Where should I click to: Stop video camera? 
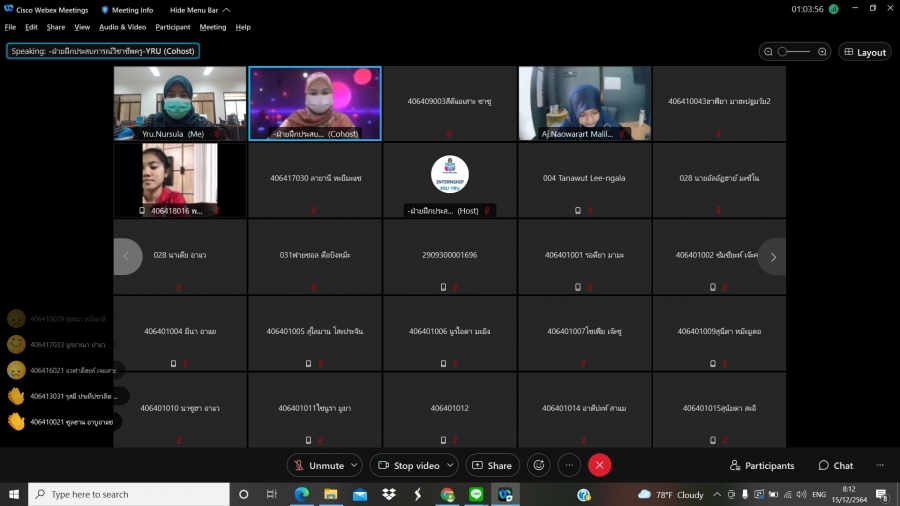click(407, 465)
